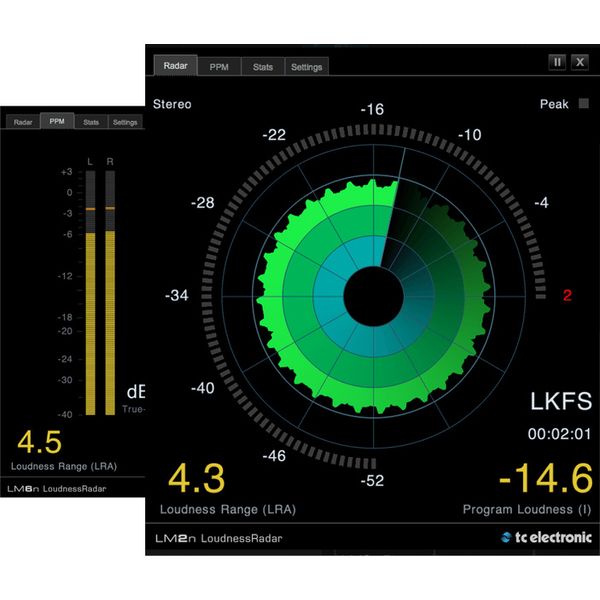Click the -46 radar scale label
600x600 pixels.
click(274, 456)
